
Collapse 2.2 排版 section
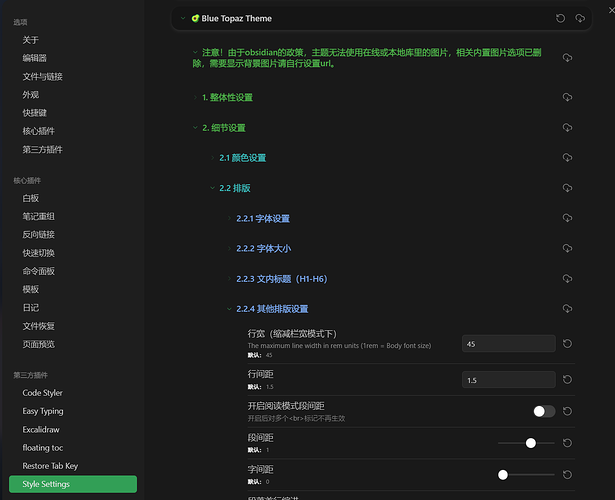[x=212, y=188]
